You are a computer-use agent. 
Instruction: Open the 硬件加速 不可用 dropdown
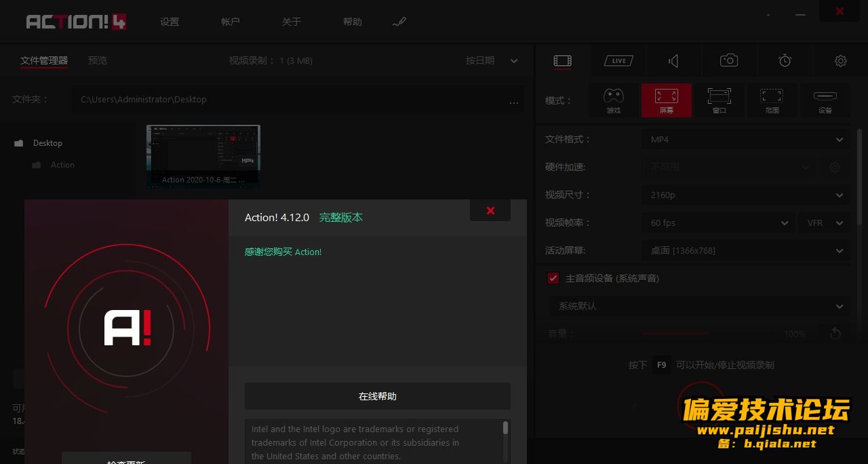tap(729, 167)
